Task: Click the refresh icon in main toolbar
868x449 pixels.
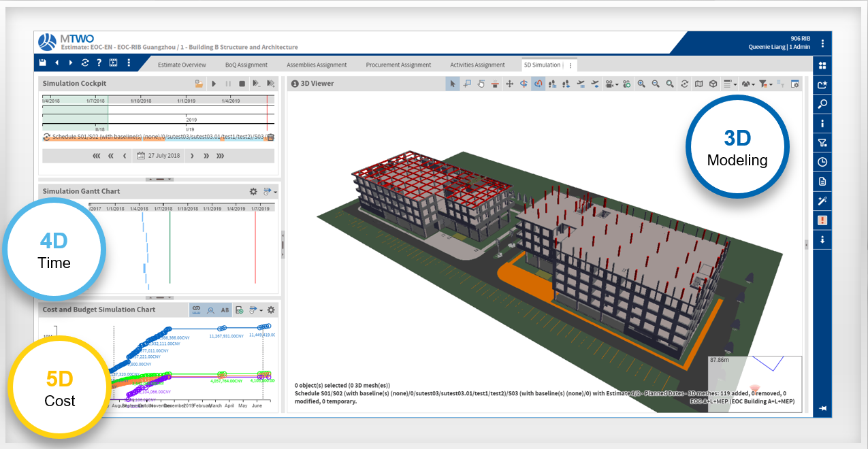Action: [x=85, y=63]
